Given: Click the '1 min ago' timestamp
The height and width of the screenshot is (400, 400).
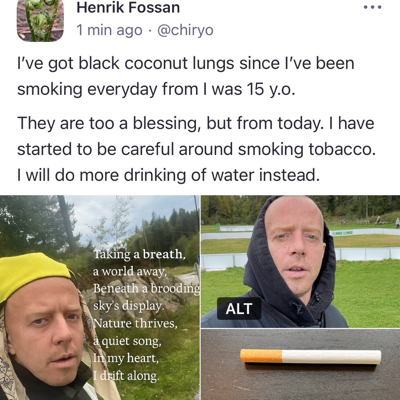Looking at the screenshot, I should click(109, 30).
